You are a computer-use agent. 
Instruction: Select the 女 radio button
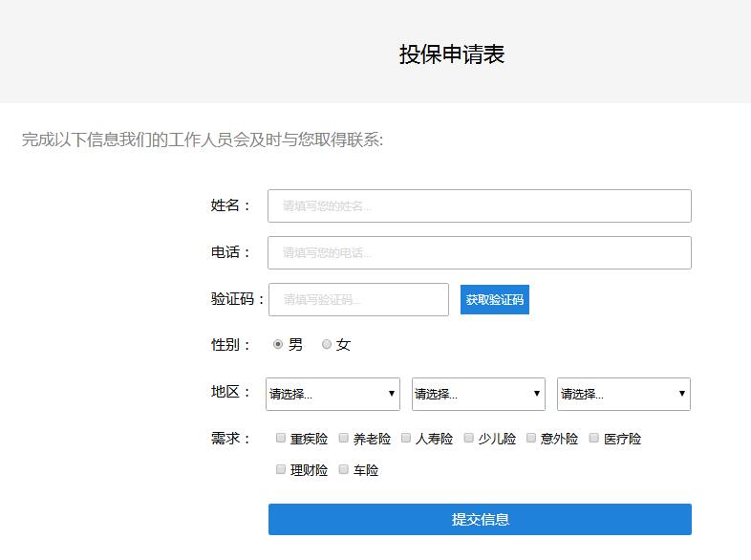pos(327,344)
